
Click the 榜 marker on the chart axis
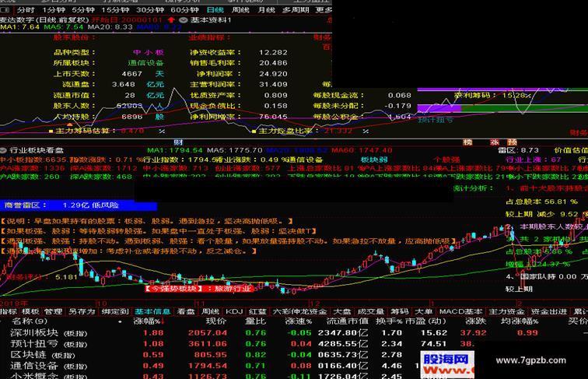[x=467, y=142]
